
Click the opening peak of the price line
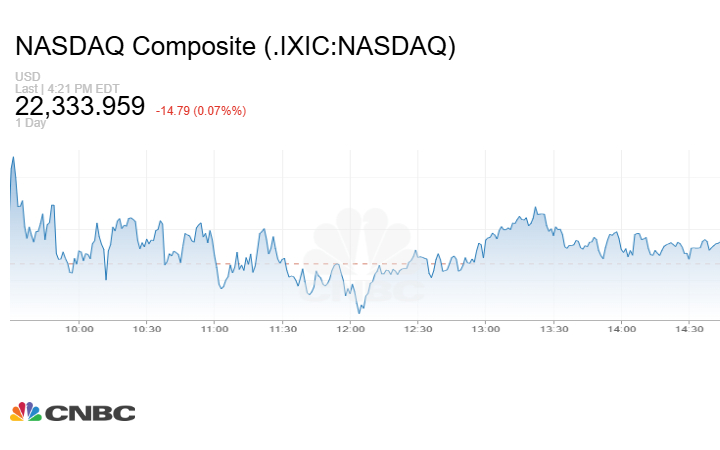pyautogui.click(x=13, y=157)
